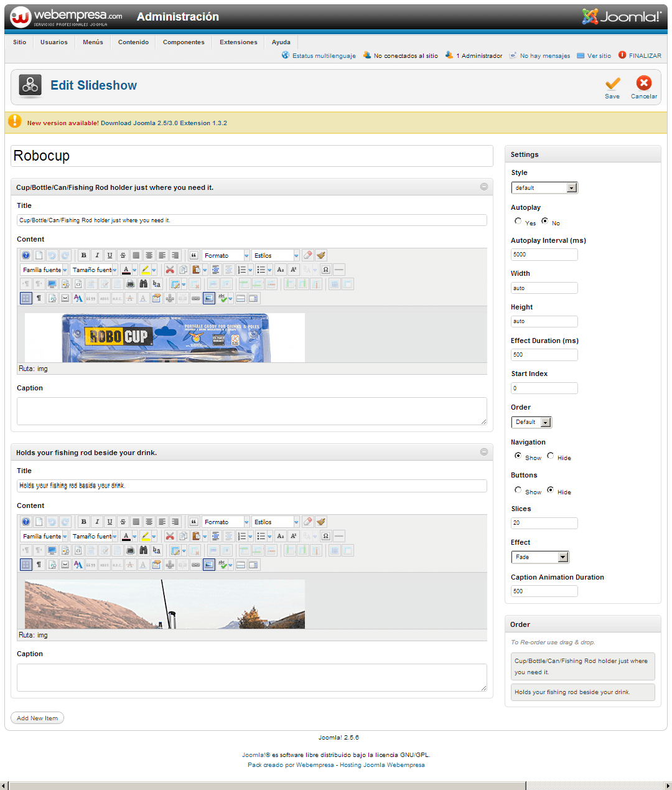Click the Cancelar button
Image resolution: width=672 pixels, height=790 pixels.
pyautogui.click(x=644, y=87)
